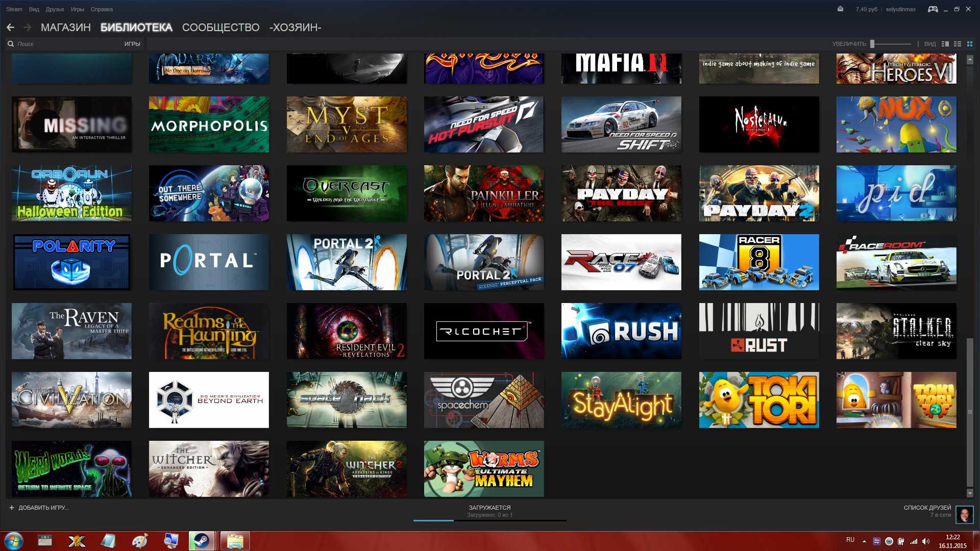Select The Witcher 2 tile

click(347, 468)
